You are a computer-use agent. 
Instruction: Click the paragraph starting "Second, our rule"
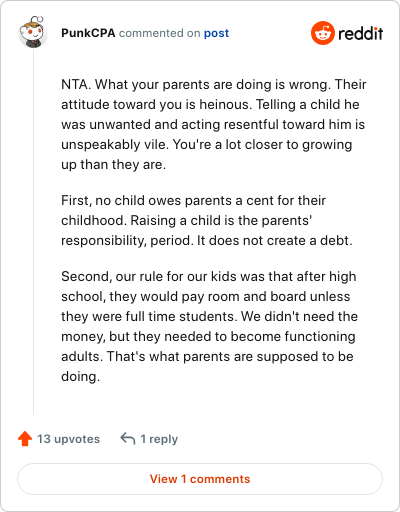(209, 326)
